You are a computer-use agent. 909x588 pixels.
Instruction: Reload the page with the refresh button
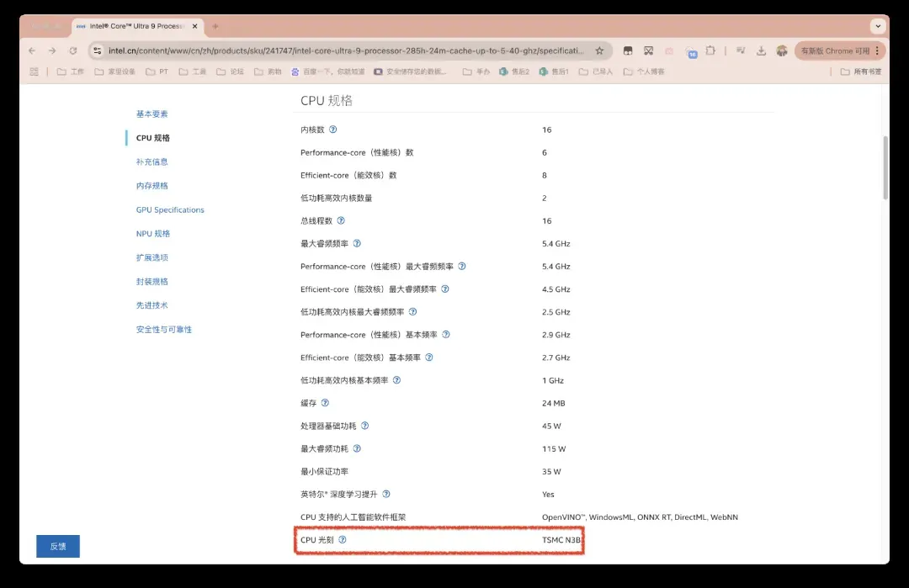73,50
